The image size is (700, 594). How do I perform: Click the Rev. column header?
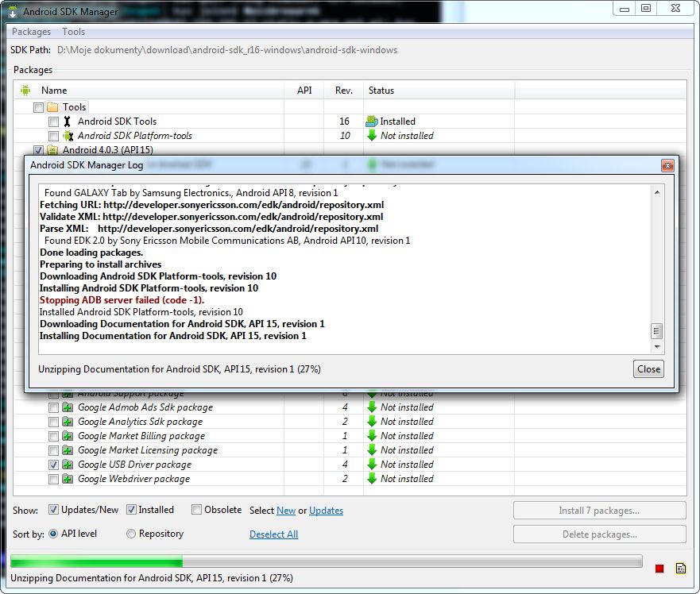click(344, 91)
